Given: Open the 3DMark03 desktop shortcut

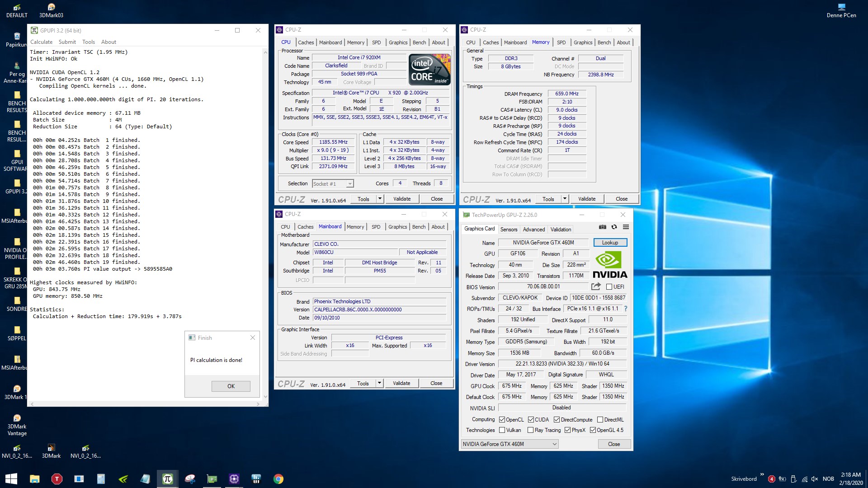Looking at the screenshot, I should [51, 10].
